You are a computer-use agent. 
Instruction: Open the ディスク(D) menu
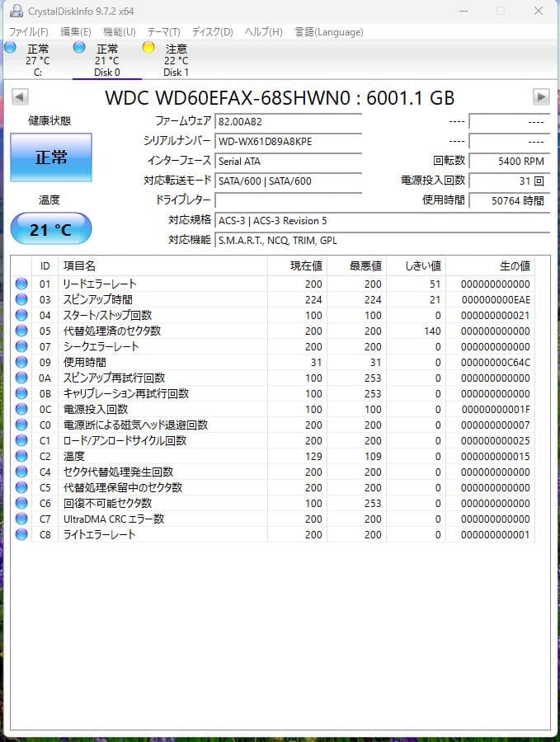[213, 31]
